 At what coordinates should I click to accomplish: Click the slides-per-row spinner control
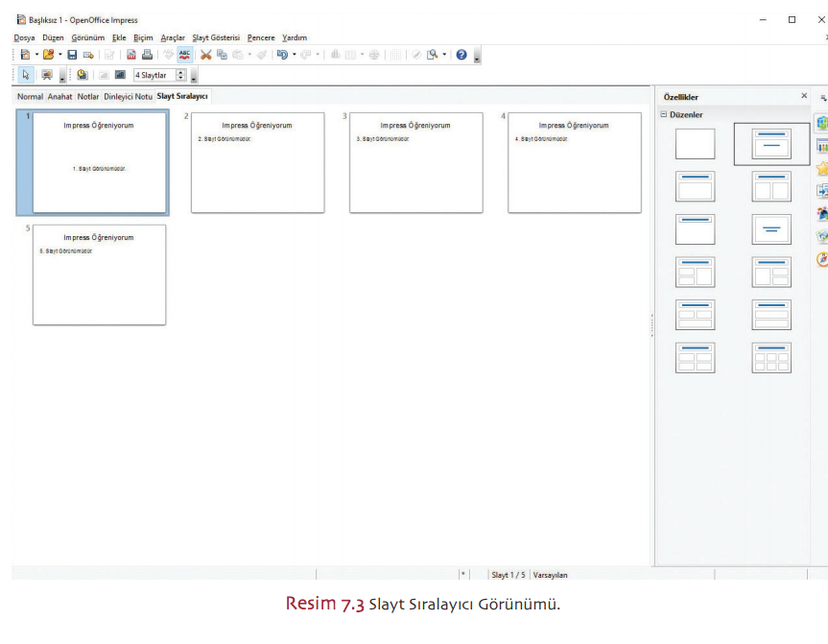[x=180, y=75]
